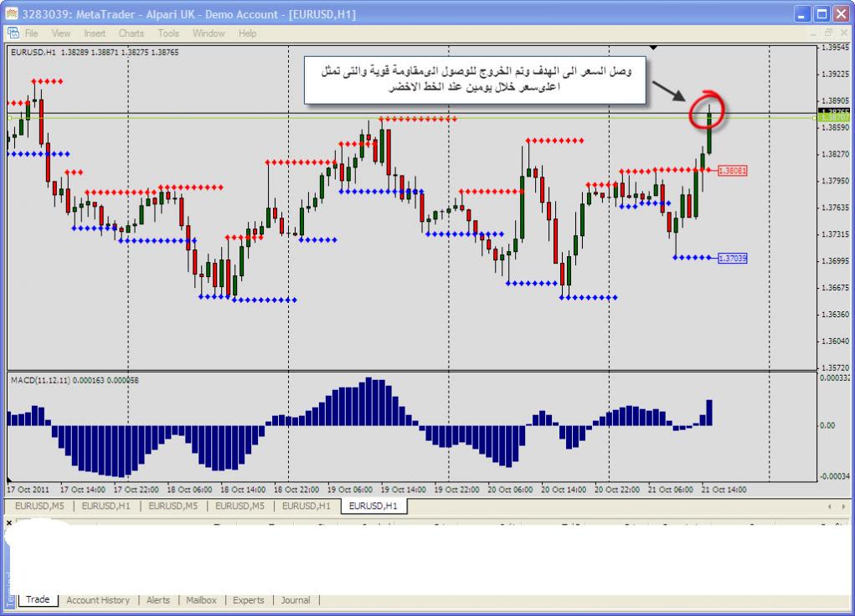Select the green horizontal line handle at left

[x=9, y=118]
